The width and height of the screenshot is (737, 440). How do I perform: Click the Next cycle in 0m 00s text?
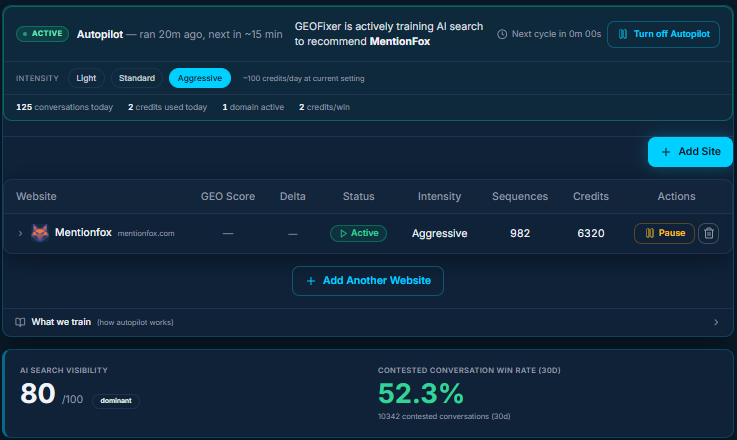point(557,34)
